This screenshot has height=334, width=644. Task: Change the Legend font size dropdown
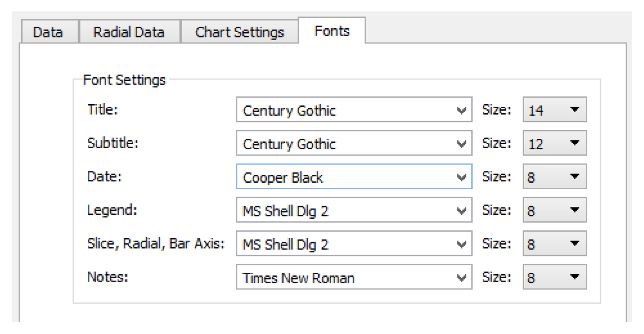click(554, 211)
